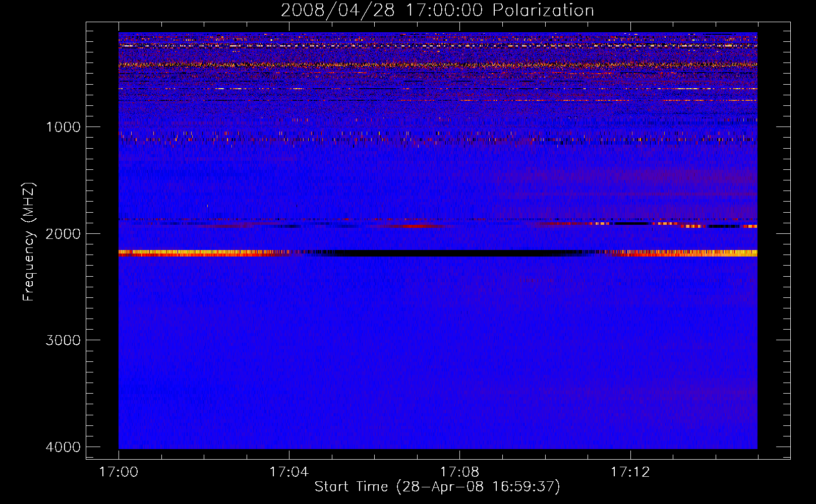This screenshot has width=816, height=504.
Task: Click the "4000" frequency tick label
Action: point(63,447)
